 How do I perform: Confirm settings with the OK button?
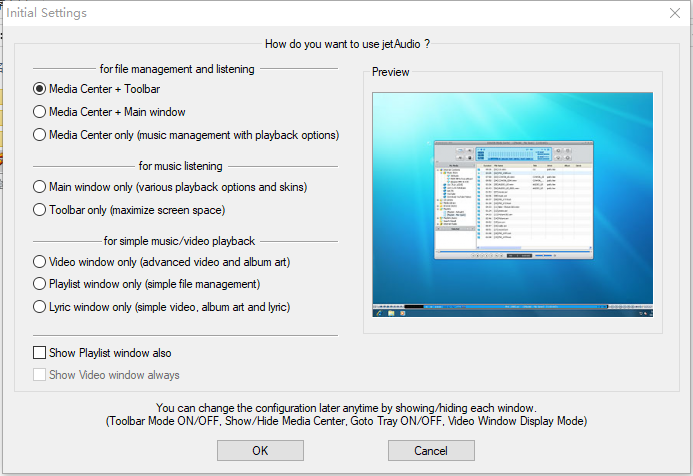click(x=260, y=451)
